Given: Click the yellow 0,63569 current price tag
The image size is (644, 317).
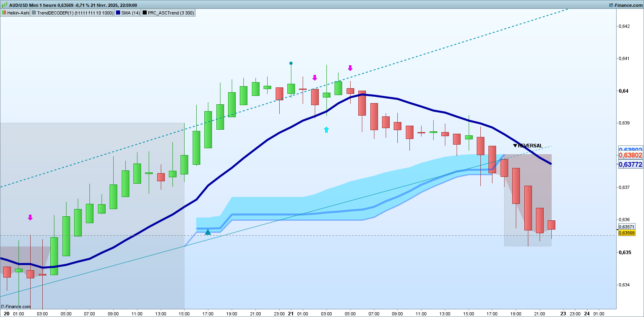Looking at the screenshot, I should tap(627, 233).
